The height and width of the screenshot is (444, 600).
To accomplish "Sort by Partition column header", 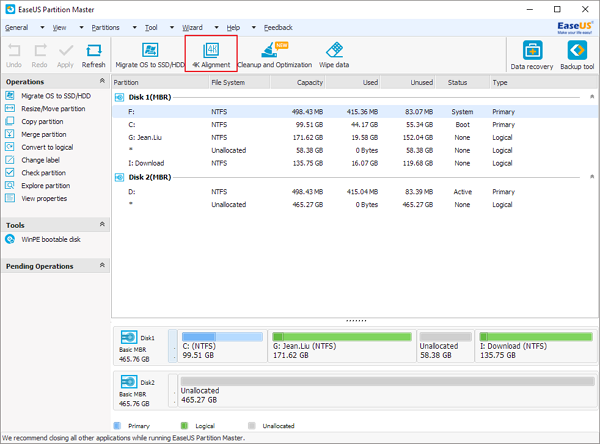I will pyautogui.click(x=160, y=82).
